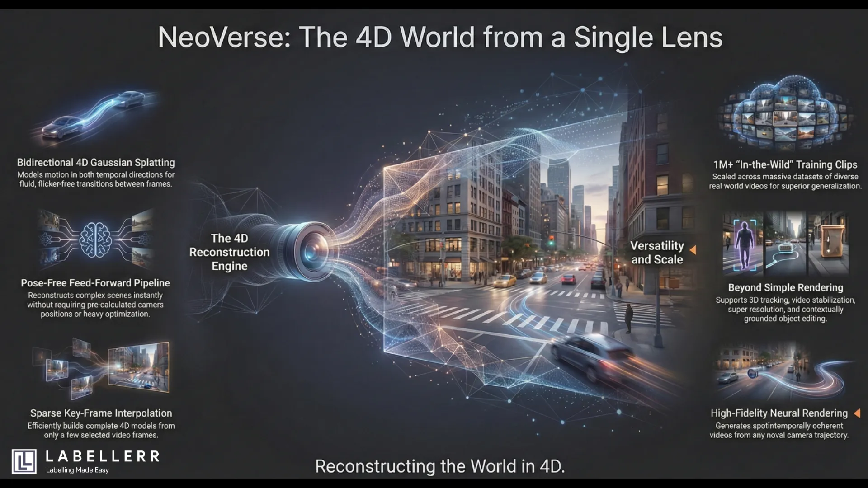Screen dimensions: 868x488
Task: Click the cloud of video clips
Action: (x=785, y=114)
